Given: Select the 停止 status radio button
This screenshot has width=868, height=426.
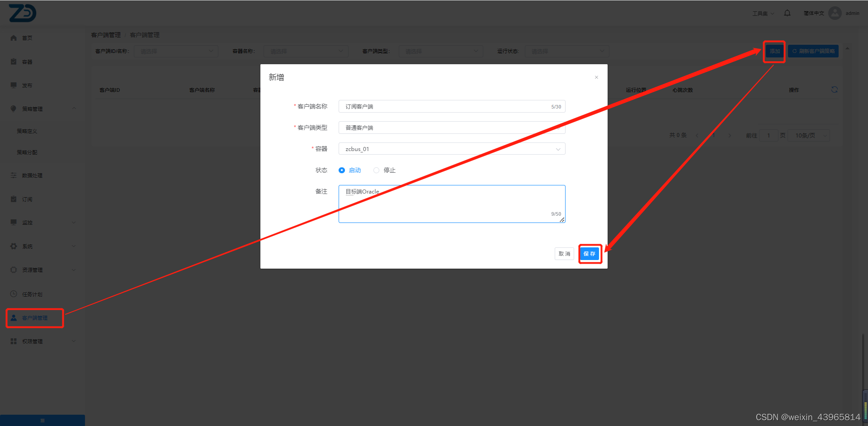Looking at the screenshot, I should [x=376, y=170].
